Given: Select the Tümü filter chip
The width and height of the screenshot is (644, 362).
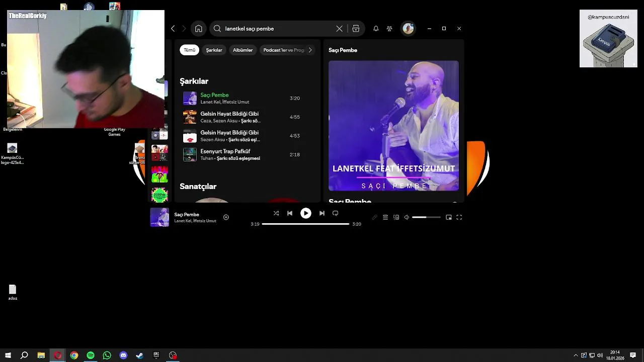Looking at the screenshot, I should (189, 50).
